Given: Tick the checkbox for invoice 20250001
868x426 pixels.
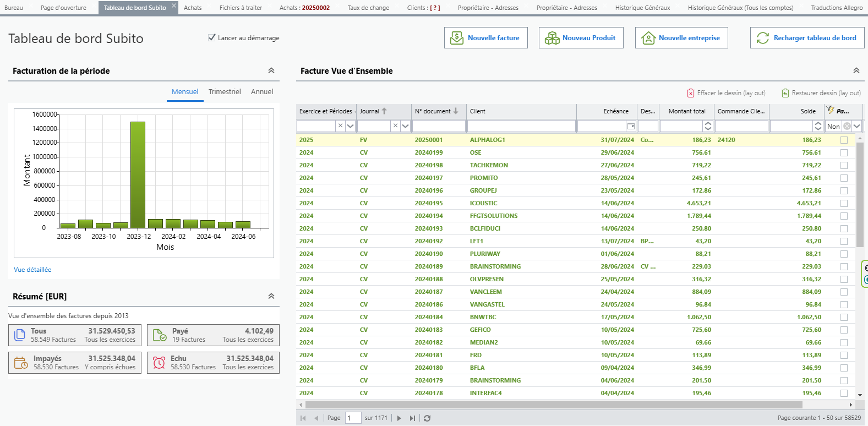Looking at the screenshot, I should pos(844,140).
